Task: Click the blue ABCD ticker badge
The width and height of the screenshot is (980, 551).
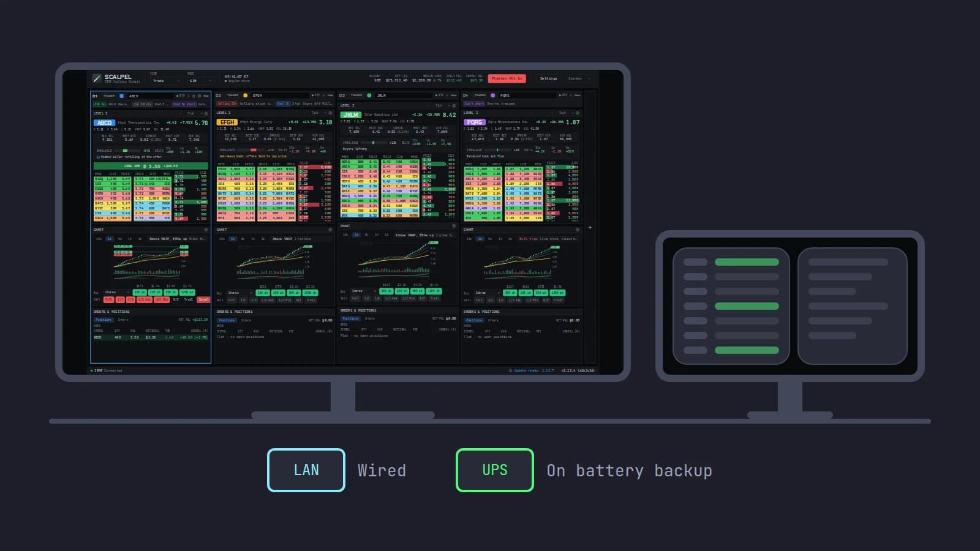Action: [105, 122]
